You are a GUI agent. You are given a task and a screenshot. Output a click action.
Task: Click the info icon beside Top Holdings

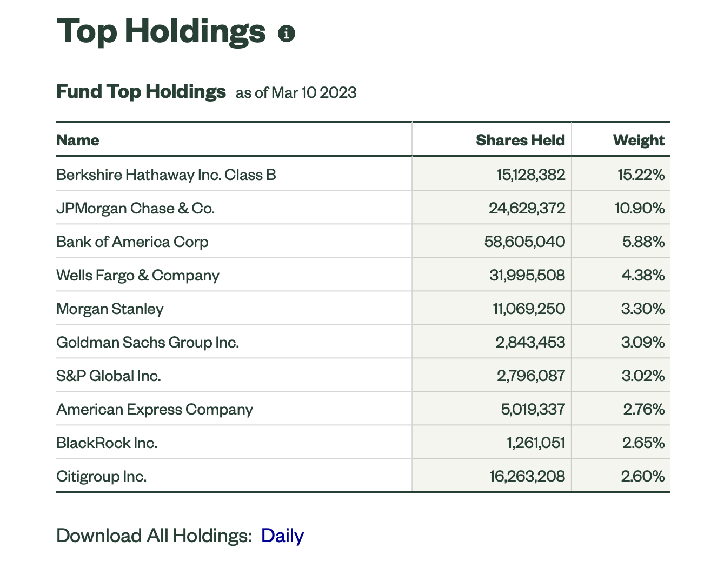(x=287, y=34)
